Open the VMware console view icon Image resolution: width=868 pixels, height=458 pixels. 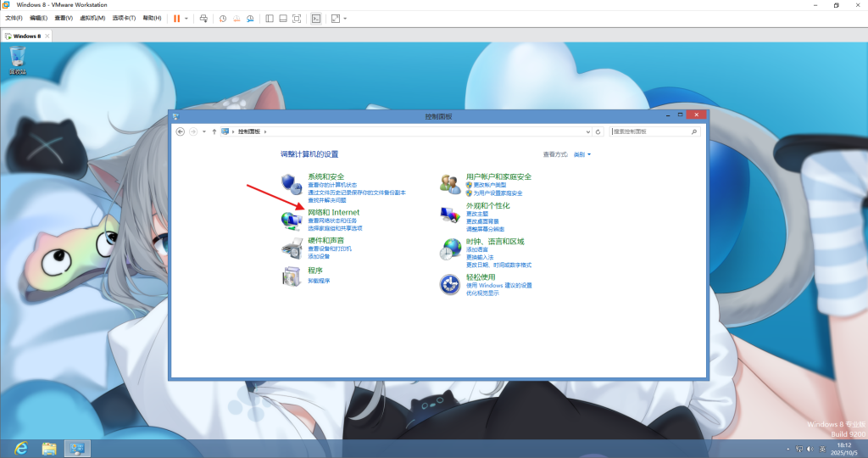click(316, 18)
